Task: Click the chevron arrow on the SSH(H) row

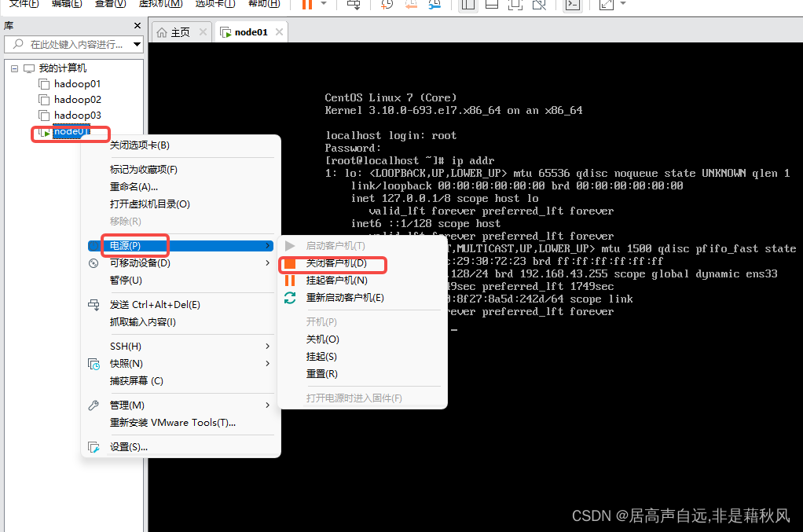Action: click(267, 347)
